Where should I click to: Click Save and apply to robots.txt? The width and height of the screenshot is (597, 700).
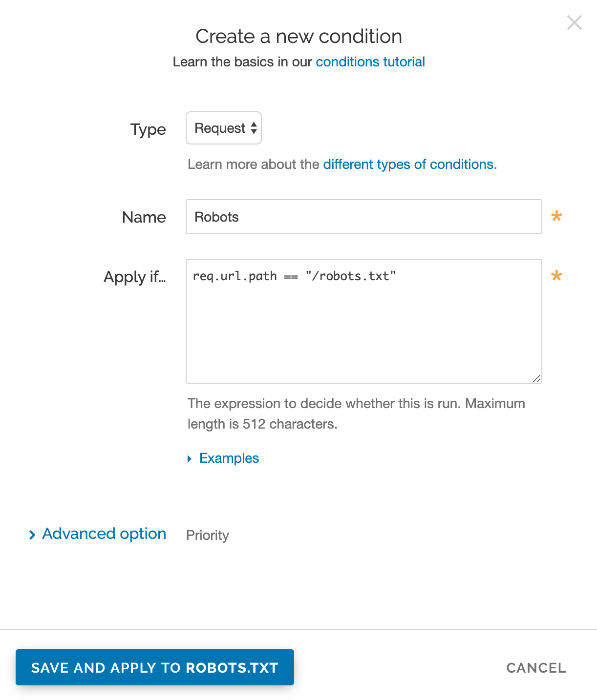155,667
